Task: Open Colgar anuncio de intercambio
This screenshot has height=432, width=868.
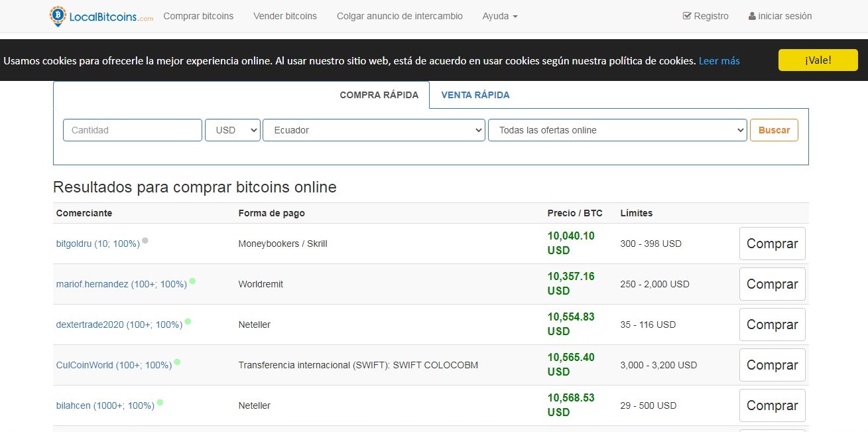Action: tap(399, 15)
